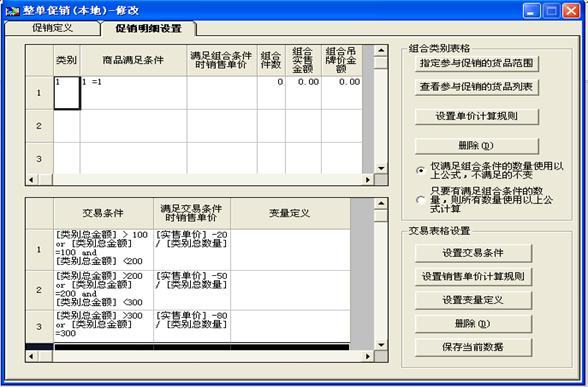Switch to the 促销定义 tab
Image resolution: width=588 pixels, height=387 pixels.
click(x=52, y=28)
